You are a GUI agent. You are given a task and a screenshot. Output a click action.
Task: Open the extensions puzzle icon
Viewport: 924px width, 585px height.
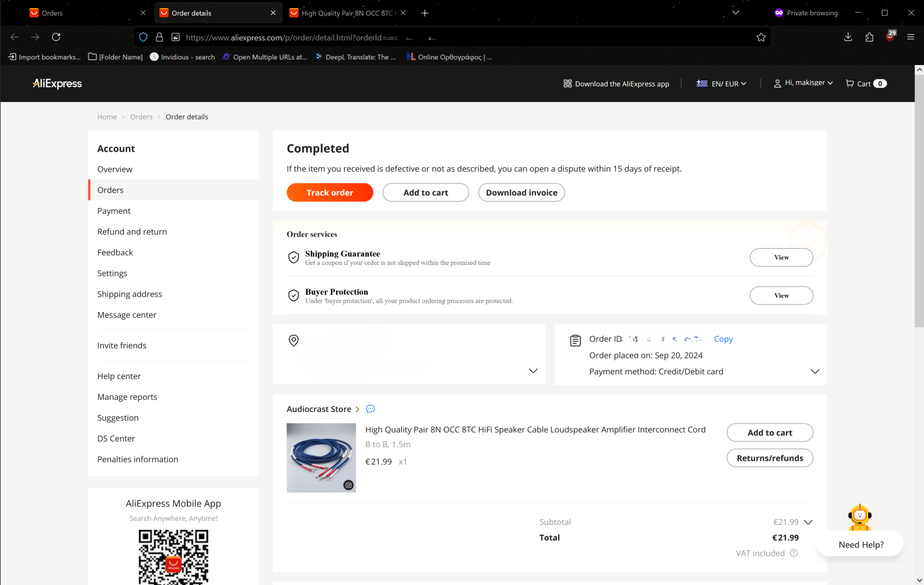point(869,37)
